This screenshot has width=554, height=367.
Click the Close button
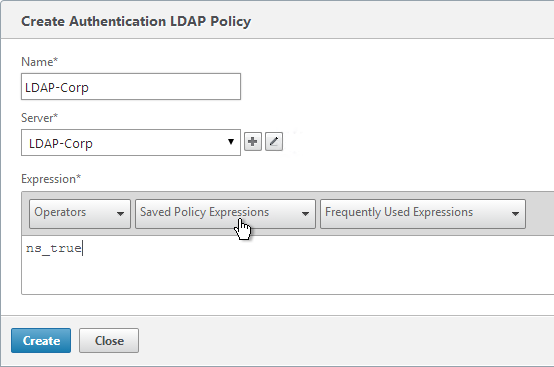click(x=109, y=341)
